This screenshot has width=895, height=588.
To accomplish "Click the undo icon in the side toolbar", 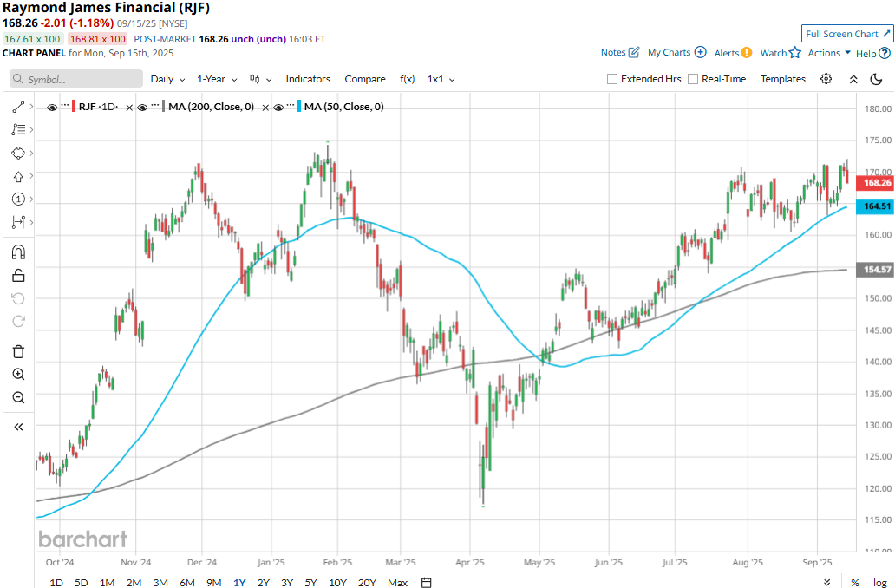I will point(18,298).
